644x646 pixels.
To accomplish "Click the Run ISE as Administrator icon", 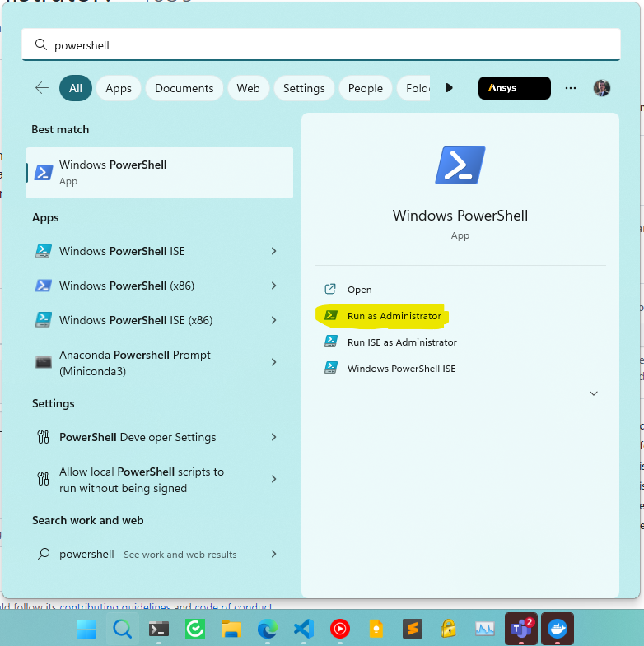I will 331,342.
